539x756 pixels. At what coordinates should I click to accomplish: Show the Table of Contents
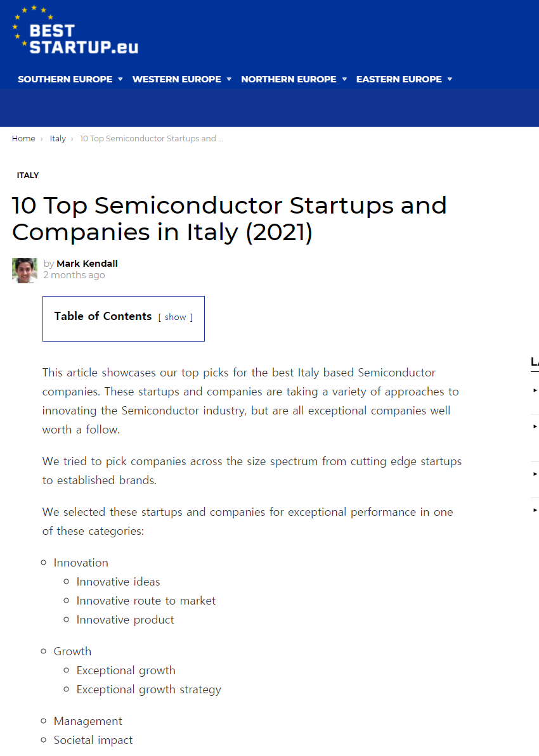coord(175,317)
